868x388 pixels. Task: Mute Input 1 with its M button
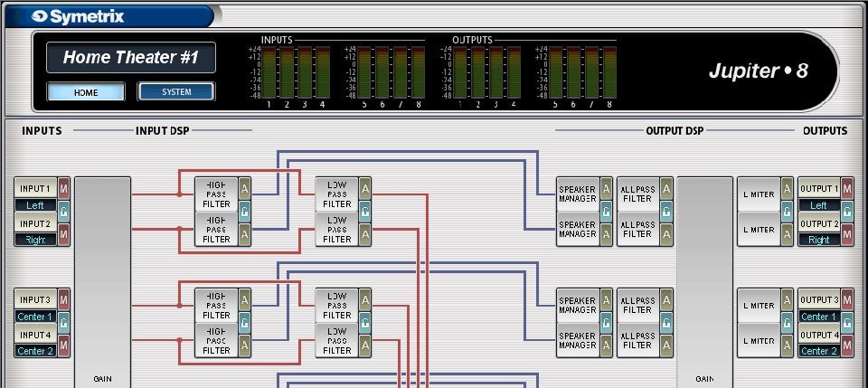click(x=63, y=188)
